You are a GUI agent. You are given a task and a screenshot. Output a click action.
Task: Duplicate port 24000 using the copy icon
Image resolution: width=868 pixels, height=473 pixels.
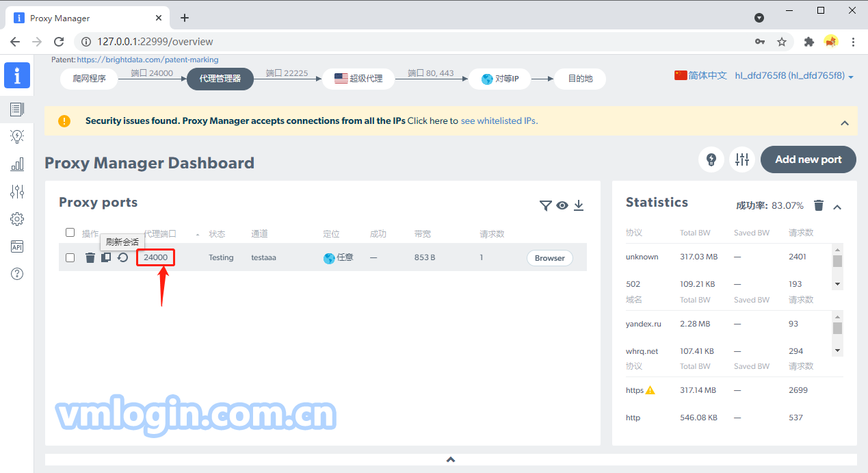(x=106, y=258)
